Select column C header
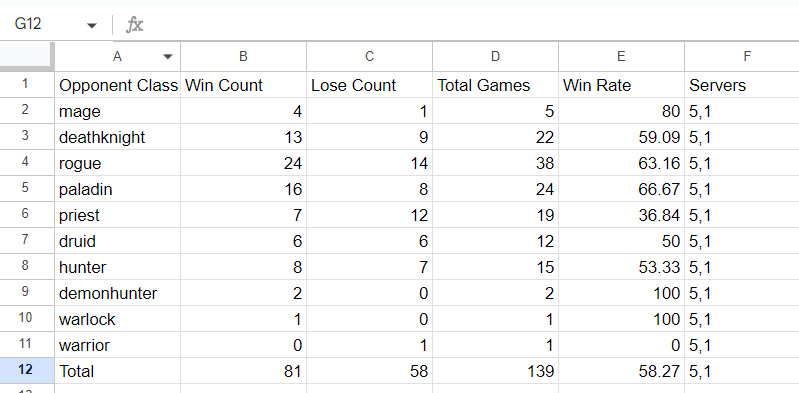This screenshot has height=393, width=799. (369, 57)
